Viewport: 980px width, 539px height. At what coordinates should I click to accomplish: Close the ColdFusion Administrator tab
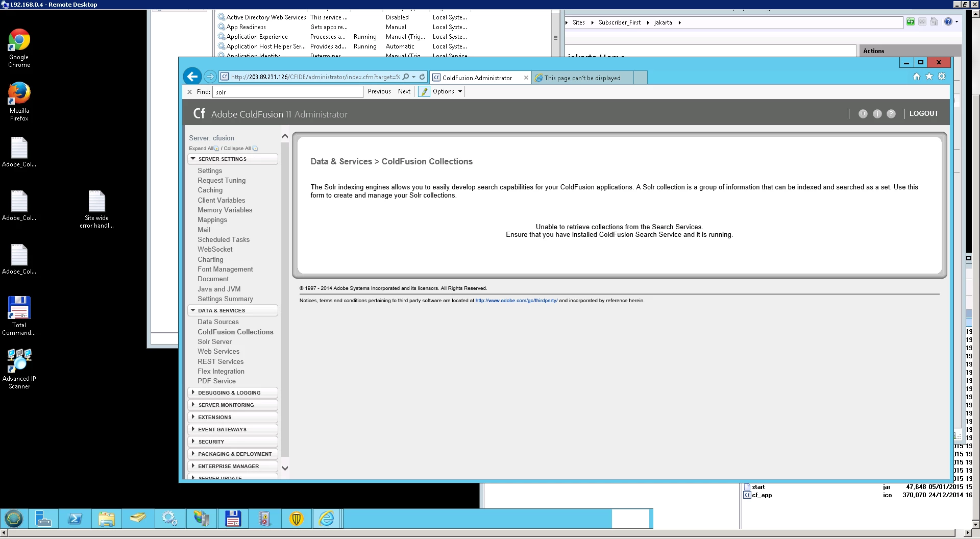click(526, 78)
